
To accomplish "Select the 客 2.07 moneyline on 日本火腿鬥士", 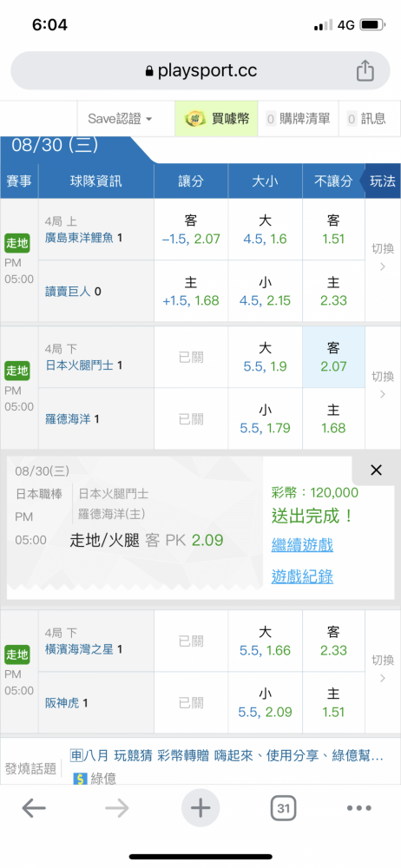I will click(x=333, y=357).
